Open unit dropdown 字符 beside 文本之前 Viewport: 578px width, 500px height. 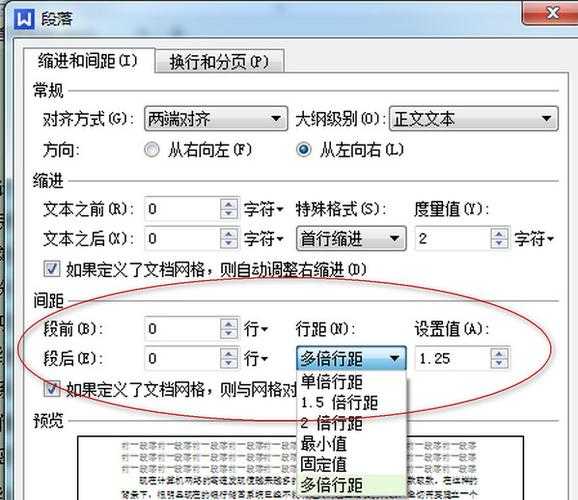[x=264, y=209]
